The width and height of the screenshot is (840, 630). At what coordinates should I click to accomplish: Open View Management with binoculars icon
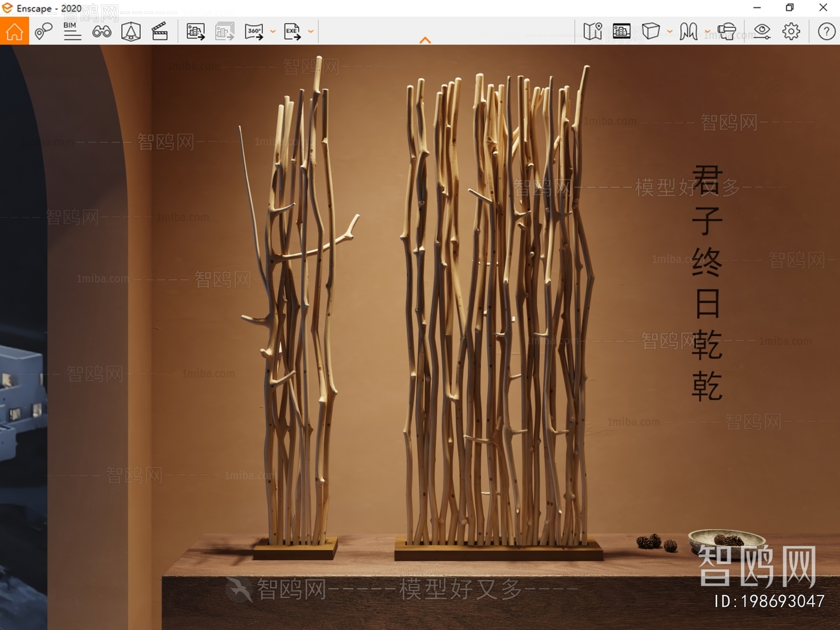pos(101,31)
